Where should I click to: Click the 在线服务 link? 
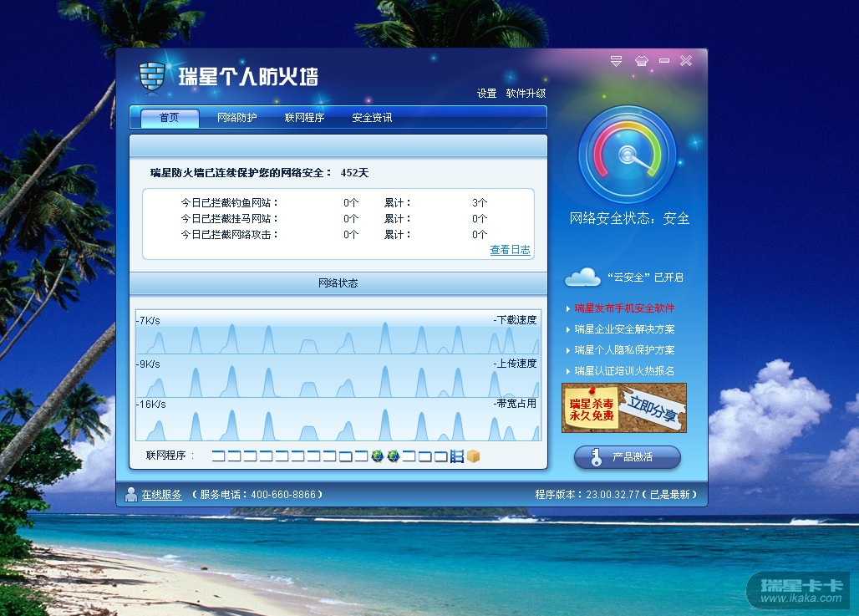(161, 494)
